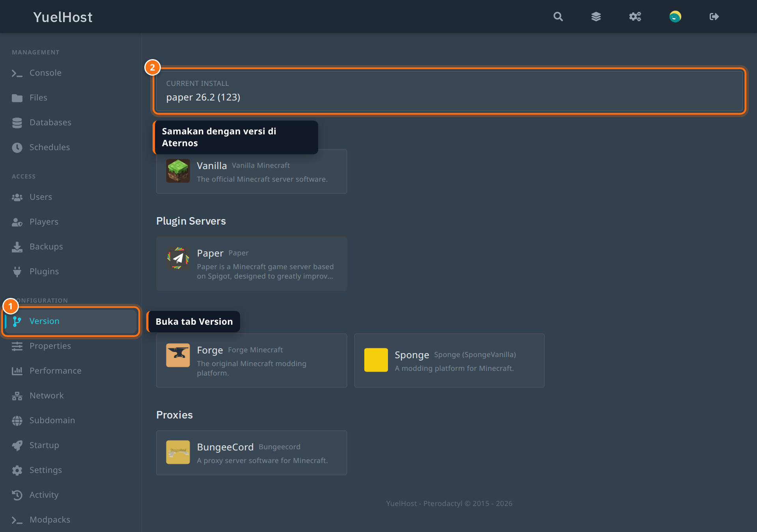Click 'The official Minecraft server software.' text

click(x=262, y=179)
